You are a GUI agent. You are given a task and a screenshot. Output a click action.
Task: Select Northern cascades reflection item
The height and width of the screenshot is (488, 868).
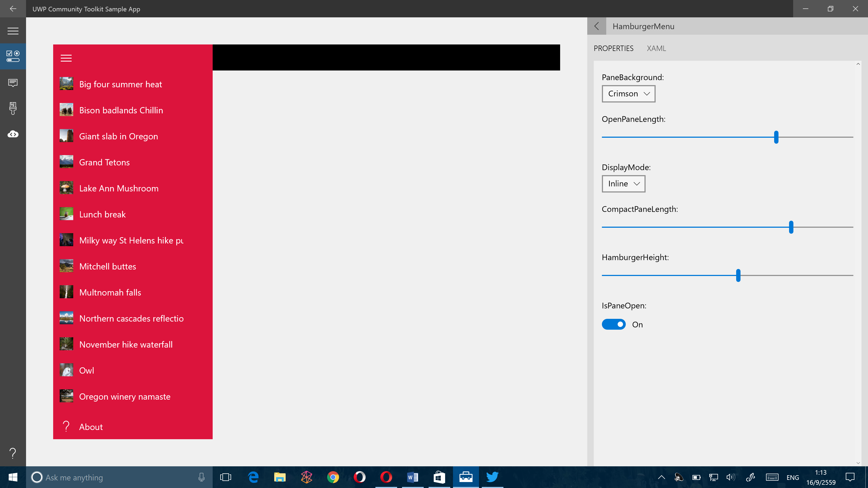[x=133, y=318]
